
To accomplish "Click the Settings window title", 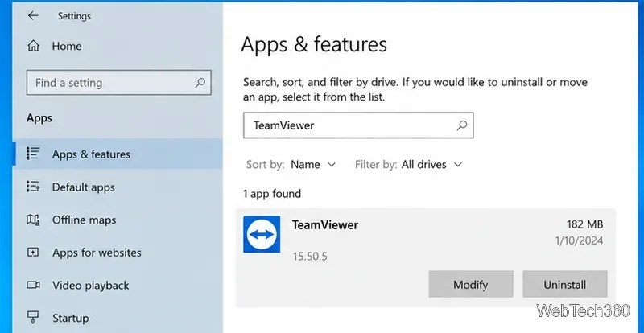I will pos(74,16).
